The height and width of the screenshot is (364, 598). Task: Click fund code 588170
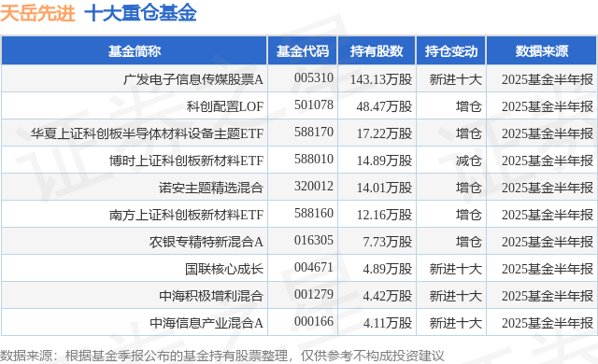pyautogui.click(x=314, y=133)
